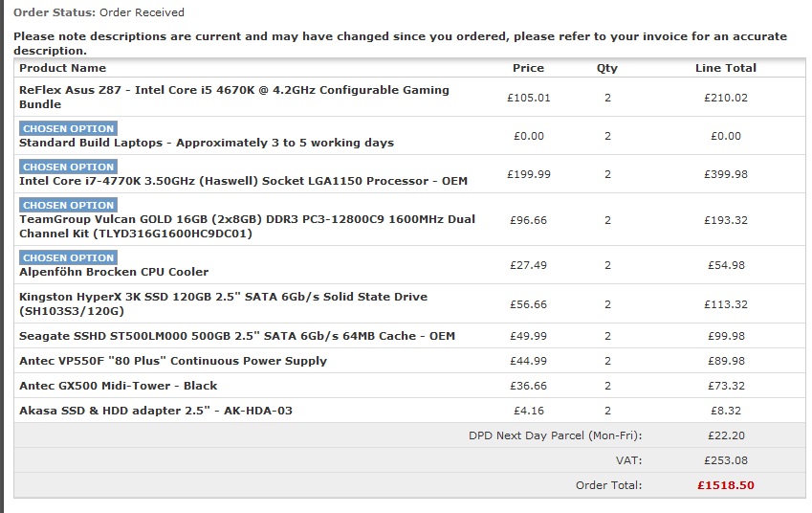The width and height of the screenshot is (812, 513).
Task: Select Antec VP550F power supply row
Action: click(x=409, y=361)
